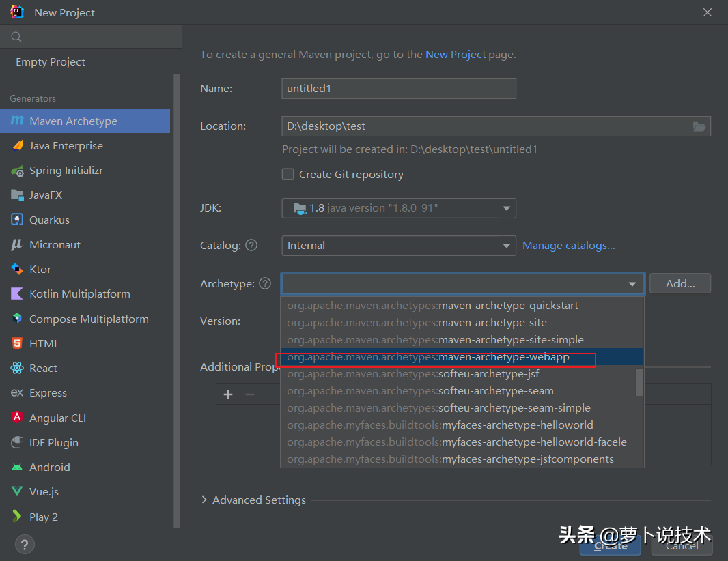Click the JavaFX icon
This screenshot has height=561, width=728.
coord(17,195)
